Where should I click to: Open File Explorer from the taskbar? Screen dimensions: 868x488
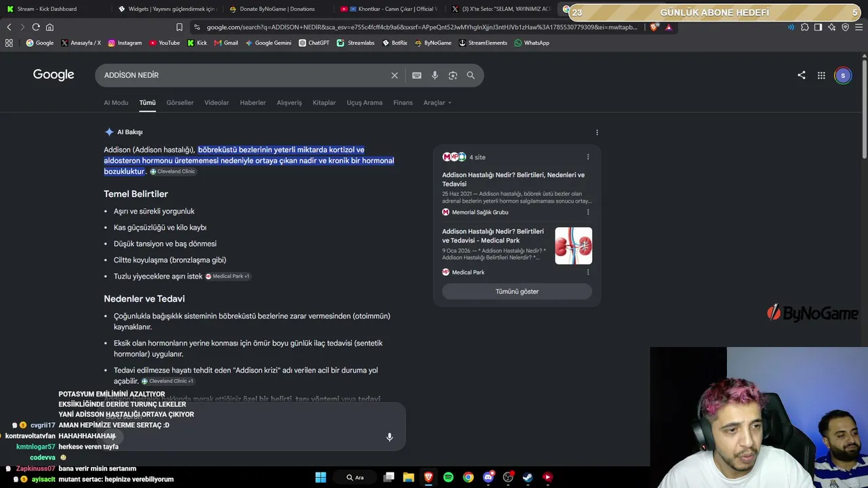408,477
